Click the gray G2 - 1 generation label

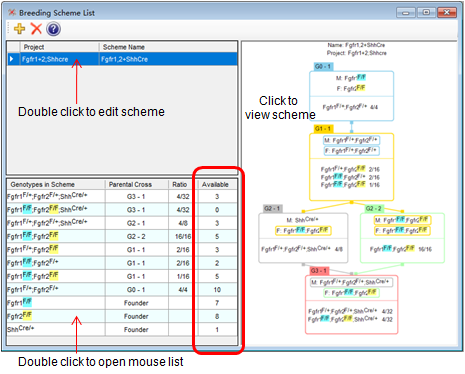pos(273,208)
